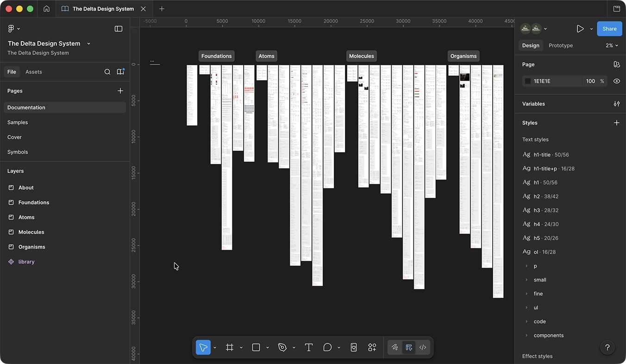Viewport: 626px width, 364px height.
Task: Expand the code text style group
Action: click(x=526, y=321)
